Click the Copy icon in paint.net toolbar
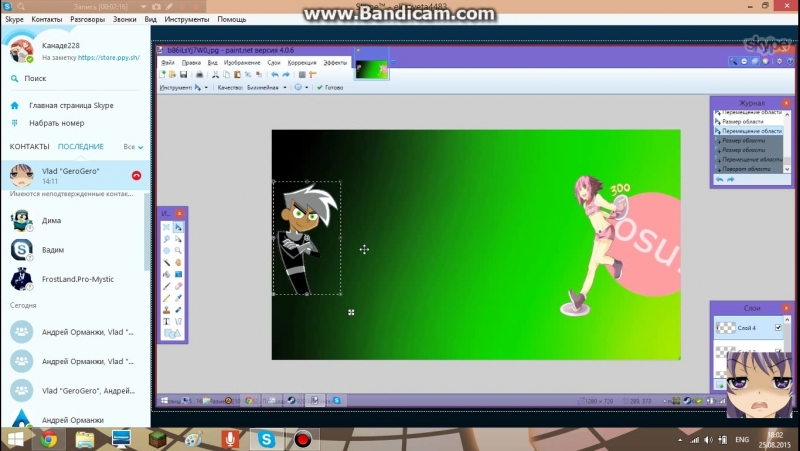The image size is (800, 451). tap(226, 74)
